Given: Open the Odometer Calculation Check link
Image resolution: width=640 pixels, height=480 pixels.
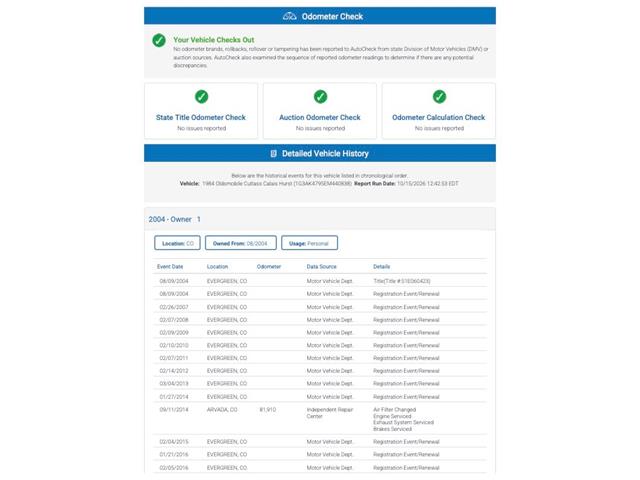Looking at the screenshot, I should tap(438, 118).
